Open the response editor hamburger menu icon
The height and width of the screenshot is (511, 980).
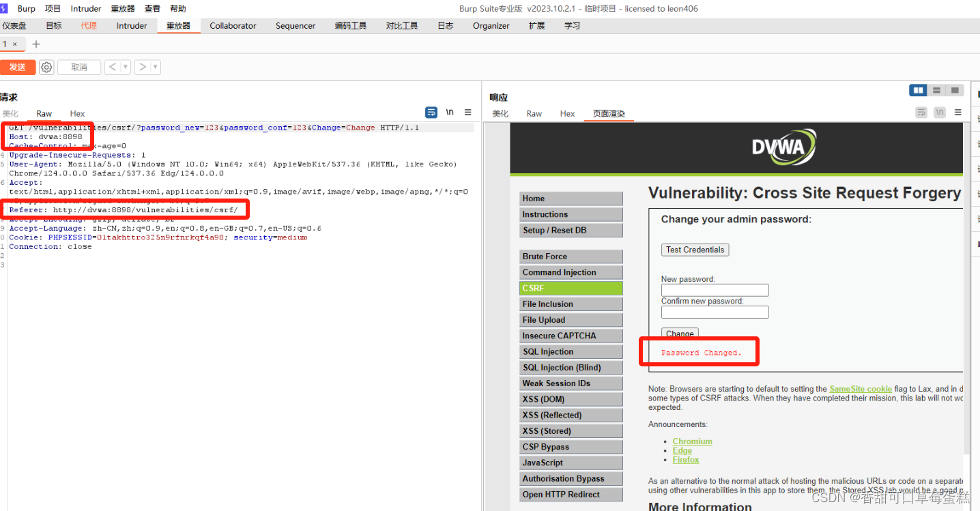958,113
